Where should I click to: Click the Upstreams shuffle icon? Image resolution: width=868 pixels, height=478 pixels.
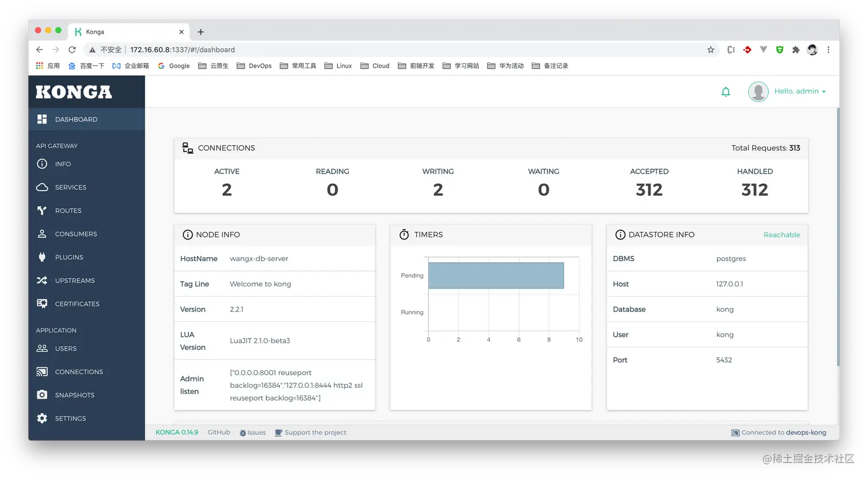pos(42,281)
